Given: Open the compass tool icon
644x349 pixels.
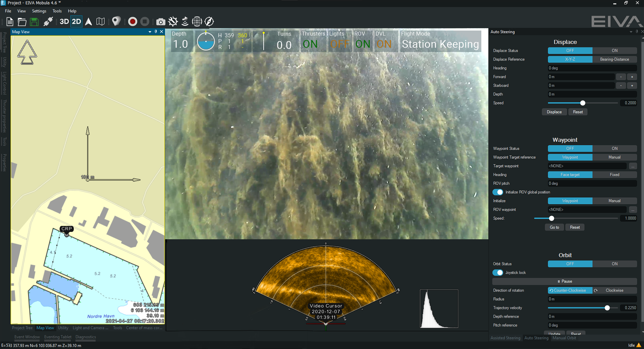Looking at the screenshot, I should pos(209,22).
